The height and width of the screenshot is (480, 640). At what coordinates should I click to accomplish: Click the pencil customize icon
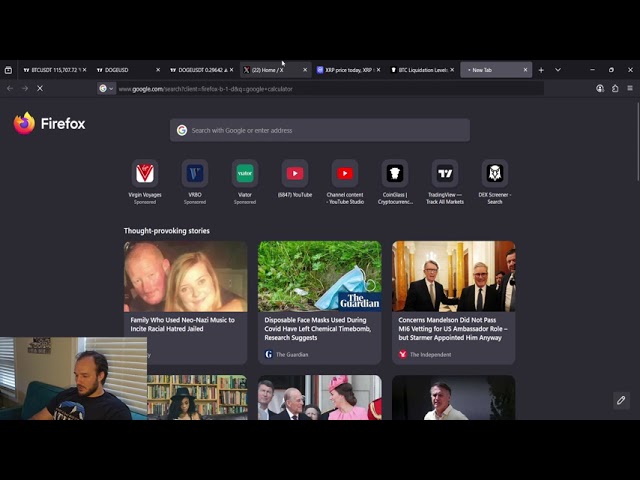[x=620, y=400]
